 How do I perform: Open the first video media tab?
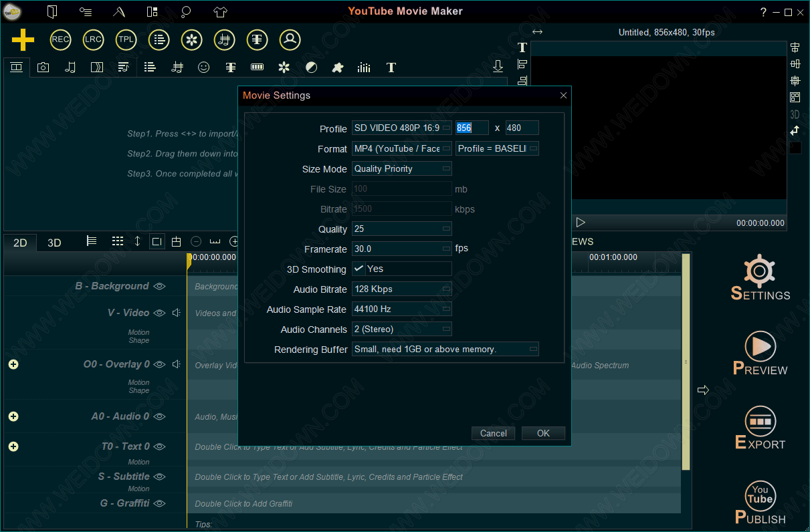tap(17, 67)
